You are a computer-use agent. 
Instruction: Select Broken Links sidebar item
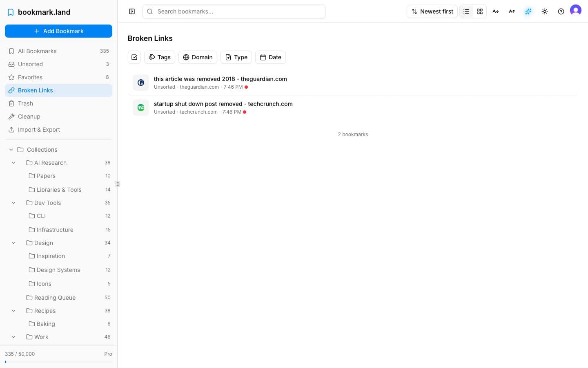58,90
